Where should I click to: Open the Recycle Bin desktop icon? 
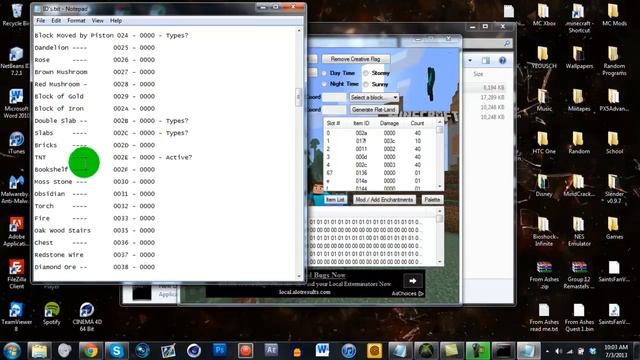(16, 15)
